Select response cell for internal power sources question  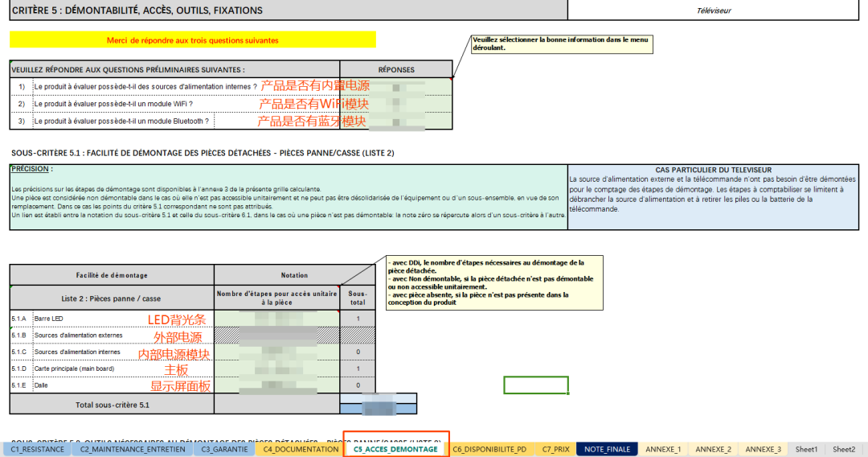pyautogui.click(x=395, y=87)
